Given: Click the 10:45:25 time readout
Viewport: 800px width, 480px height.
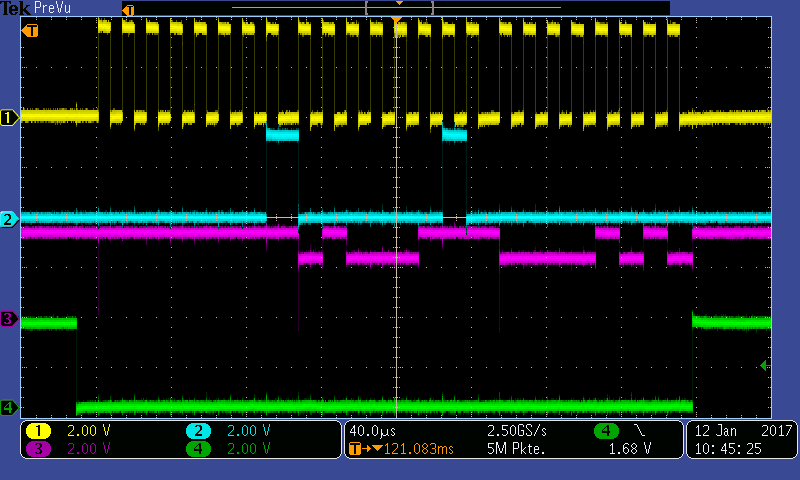Looking at the screenshot, I should tap(728, 449).
